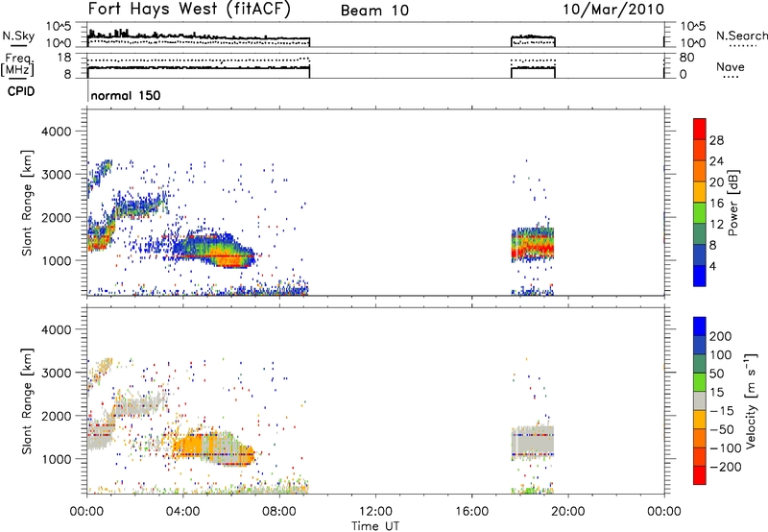The height and width of the screenshot is (532, 768).
Task: Click the "80" Nave axis tick
Action: click(x=686, y=58)
